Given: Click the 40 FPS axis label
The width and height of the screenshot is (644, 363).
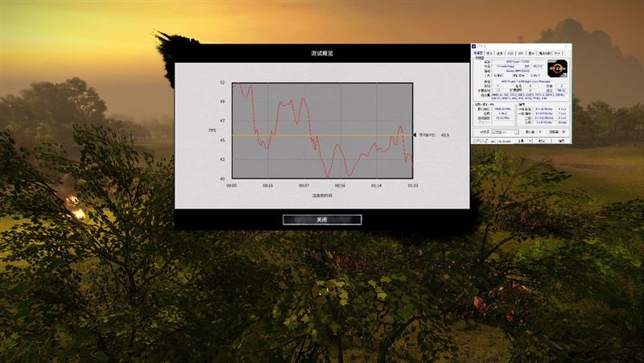Looking at the screenshot, I should tap(222, 179).
